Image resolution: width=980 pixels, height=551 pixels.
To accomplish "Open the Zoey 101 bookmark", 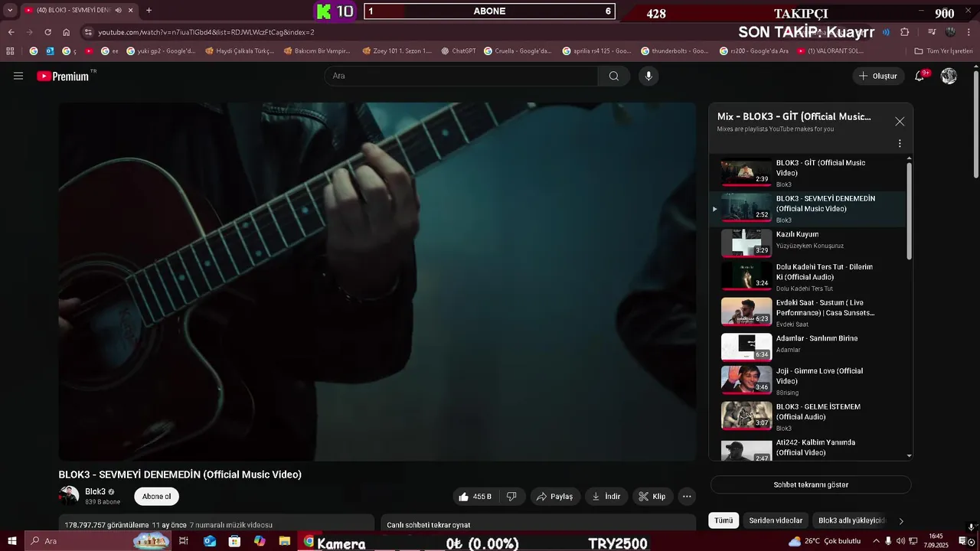I will tap(397, 51).
